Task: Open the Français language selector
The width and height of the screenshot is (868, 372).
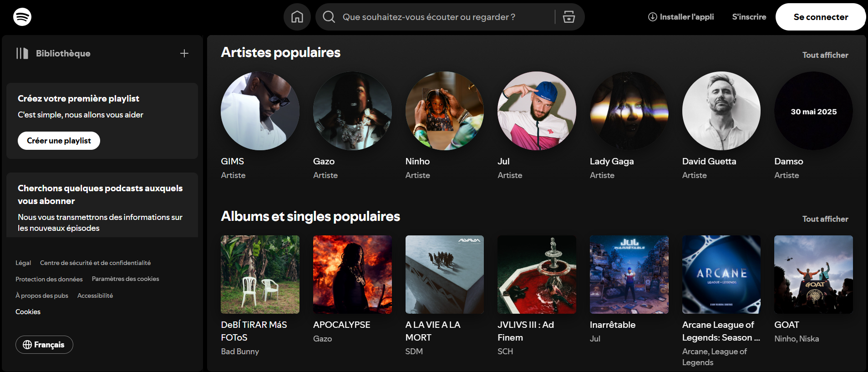Action: pyautogui.click(x=44, y=345)
